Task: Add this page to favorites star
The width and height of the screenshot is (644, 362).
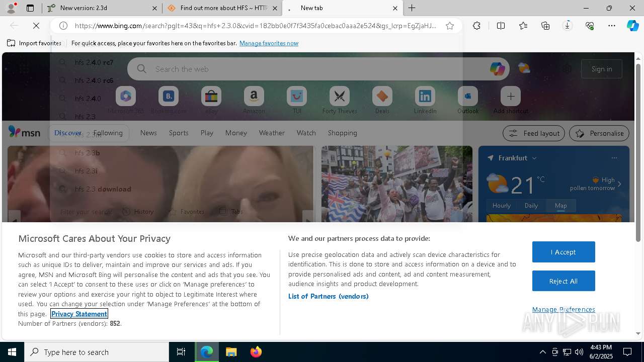Action: [x=450, y=26]
